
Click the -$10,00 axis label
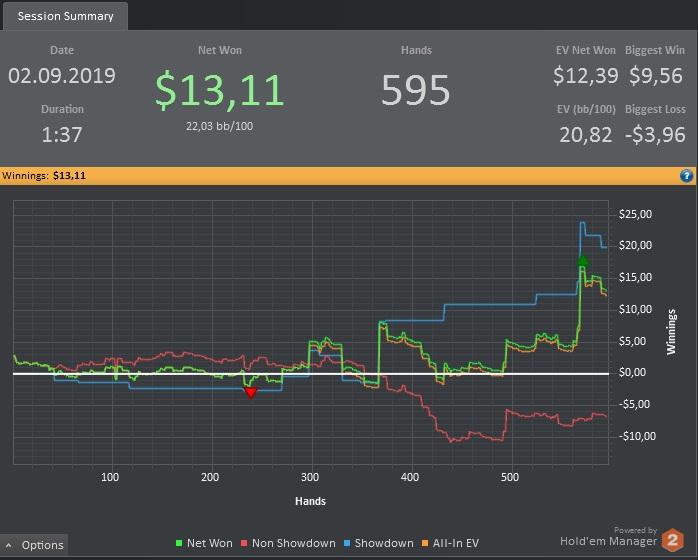pos(637,436)
